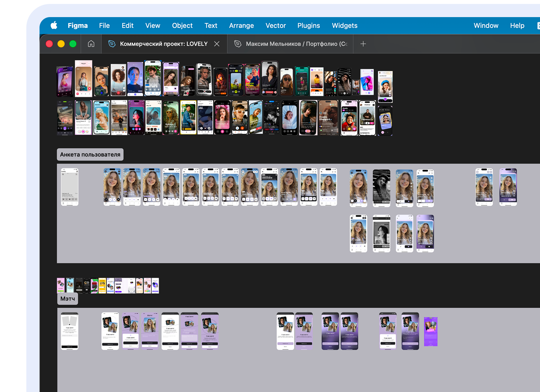Select the Анкета пользователя section label
This screenshot has width=540, height=392.
tap(90, 155)
